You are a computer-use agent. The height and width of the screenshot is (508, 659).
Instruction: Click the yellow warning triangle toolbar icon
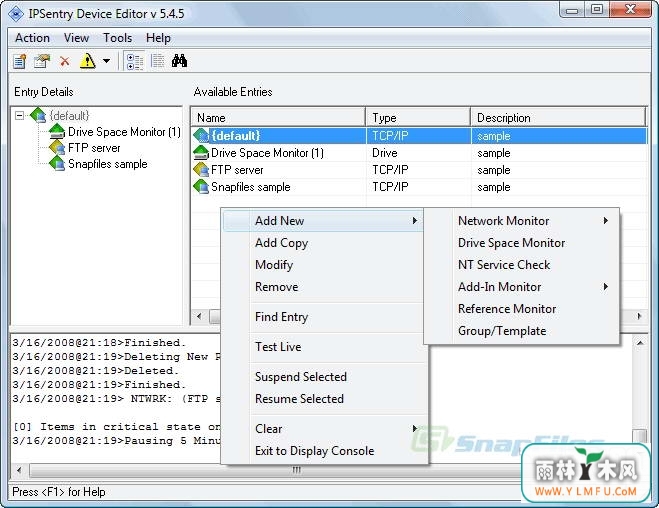87,61
